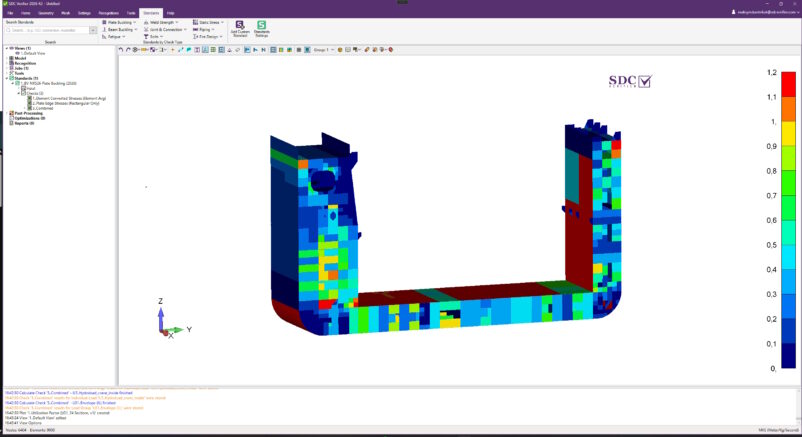
Task: Click the Post-Processing icon in the tree
Action: click(11, 113)
